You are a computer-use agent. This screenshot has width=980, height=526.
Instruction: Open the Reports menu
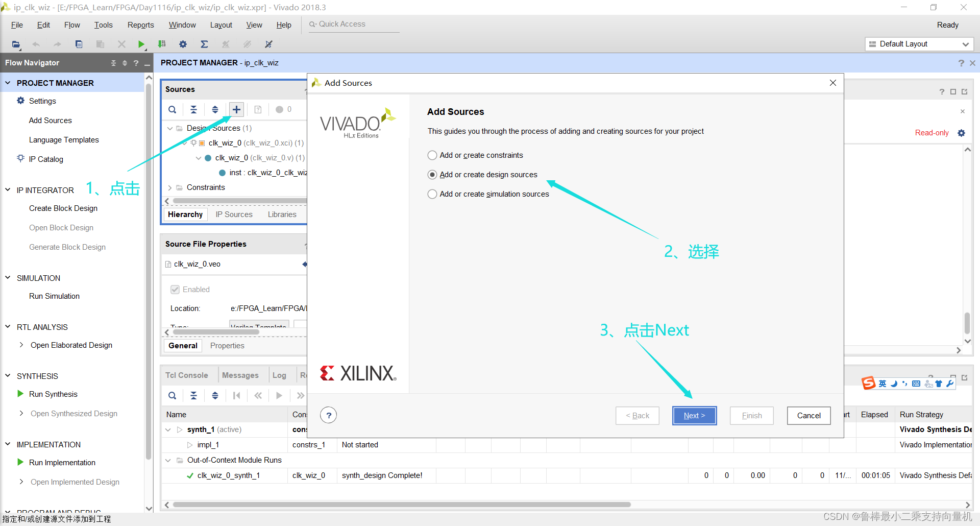140,25
